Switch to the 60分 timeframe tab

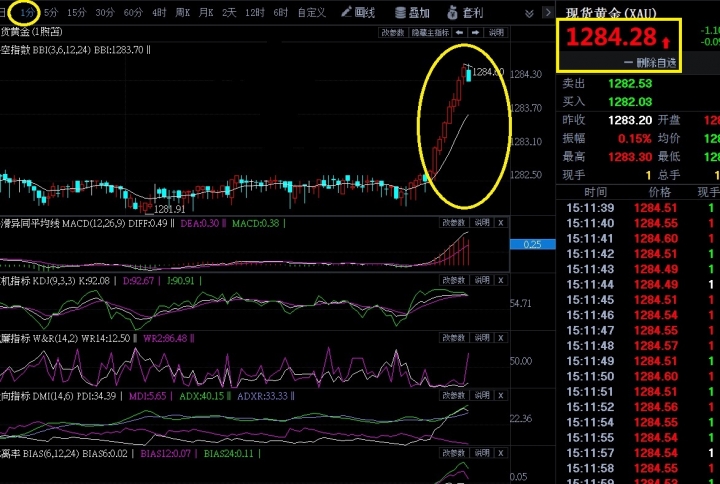coord(132,13)
